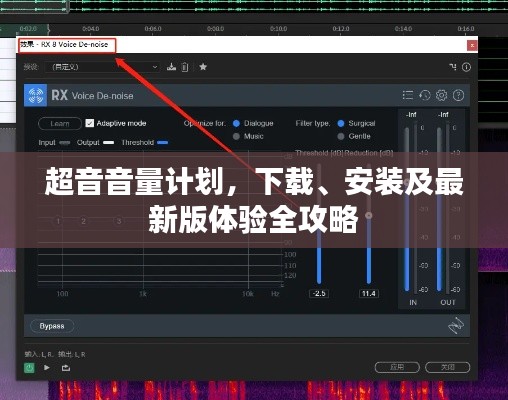Open the RX preset list icon
This screenshot has height=400, width=508.
pos(408,95)
